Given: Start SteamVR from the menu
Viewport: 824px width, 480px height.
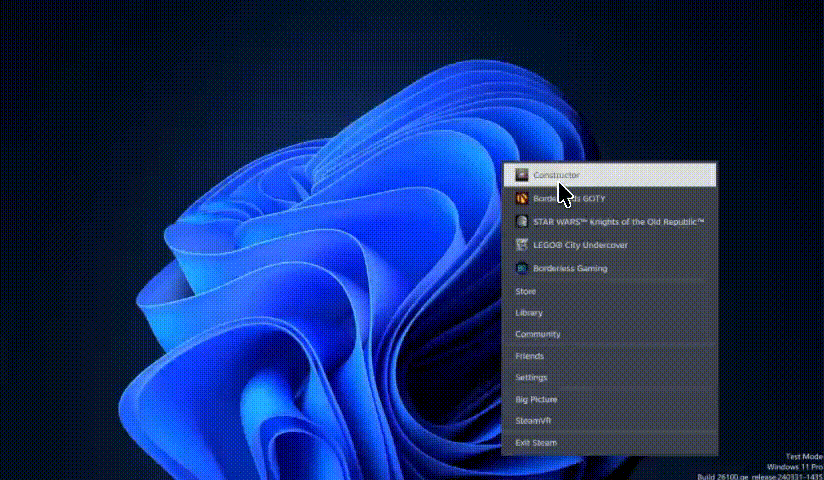Looking at the screenshot, I should pos(533,421).
